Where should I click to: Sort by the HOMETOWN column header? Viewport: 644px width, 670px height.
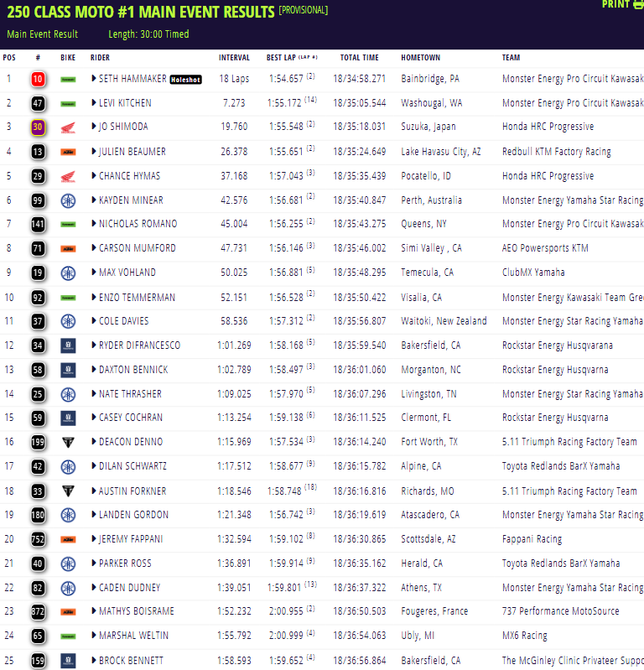(x=420, y=58)
